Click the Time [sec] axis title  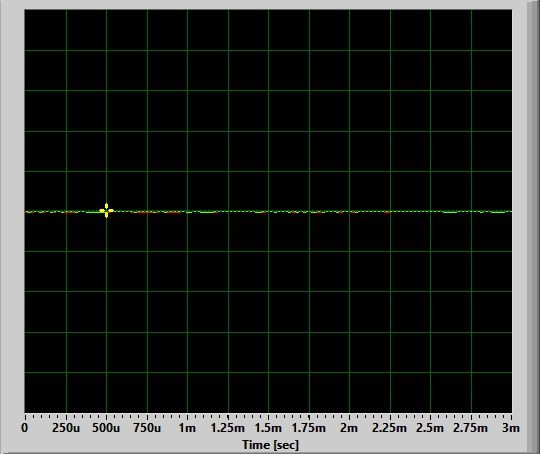(x=270, y=445)
